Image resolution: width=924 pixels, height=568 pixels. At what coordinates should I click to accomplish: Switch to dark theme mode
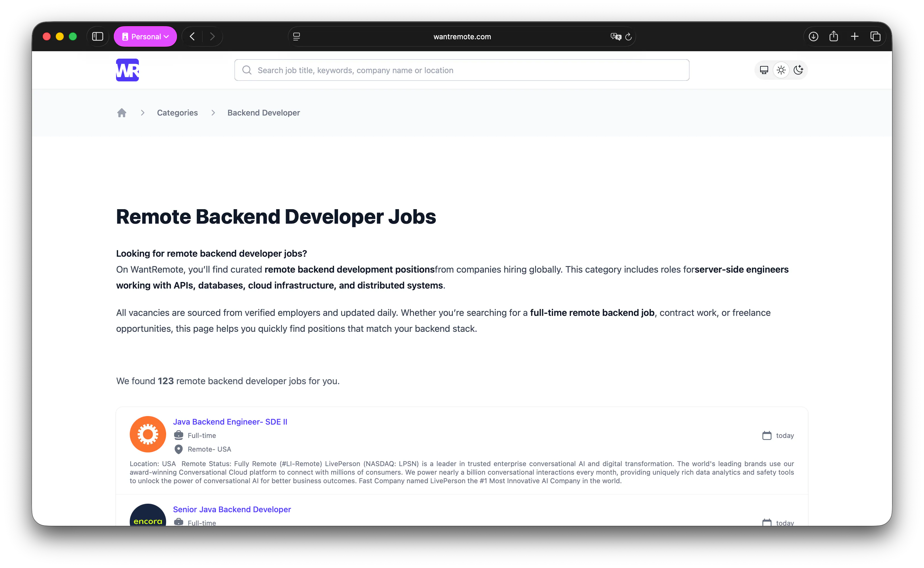(798, 70)
